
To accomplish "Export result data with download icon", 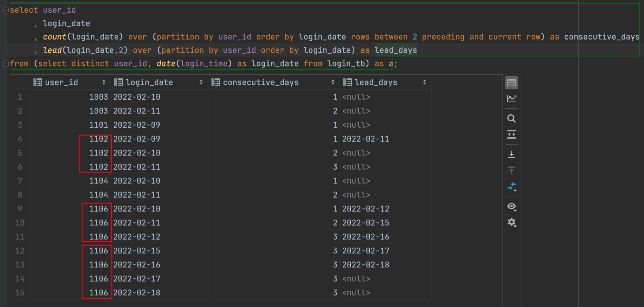I will (x=511, y=154).
